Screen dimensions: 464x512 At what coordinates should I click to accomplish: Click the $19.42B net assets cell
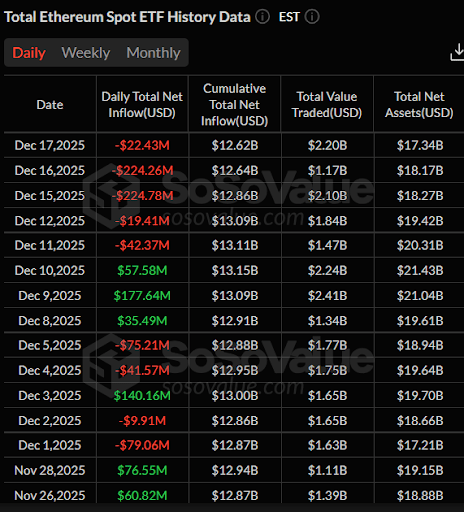[x=420, y=221]
